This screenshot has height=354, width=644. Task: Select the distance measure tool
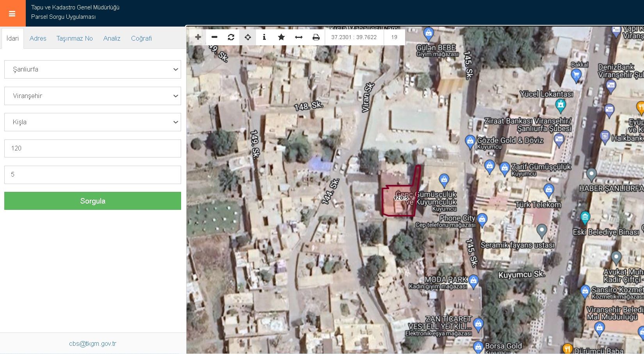click(299, 37)
